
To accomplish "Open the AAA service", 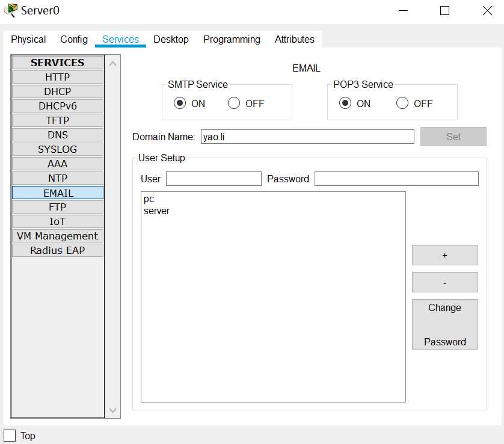I will click(58, 164).
